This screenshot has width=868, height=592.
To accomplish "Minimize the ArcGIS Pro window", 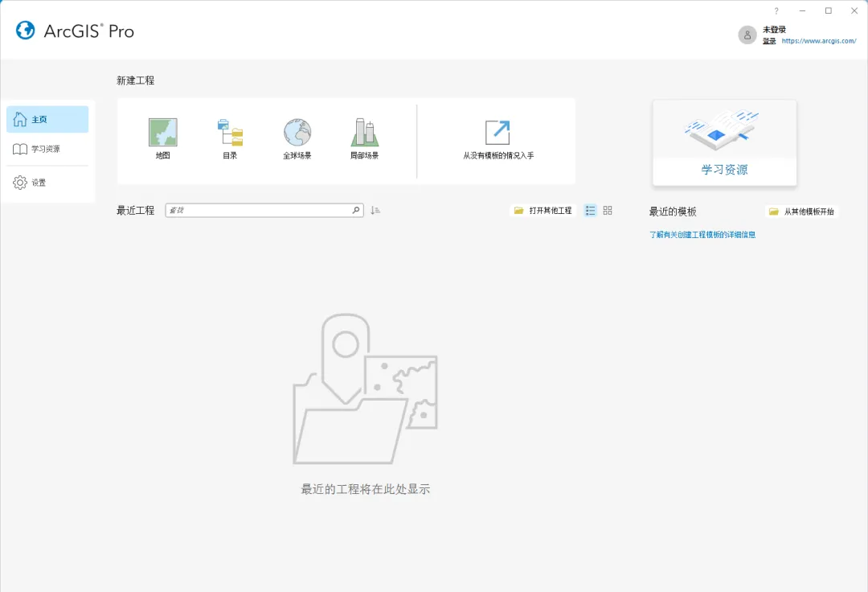I will 802,10.
